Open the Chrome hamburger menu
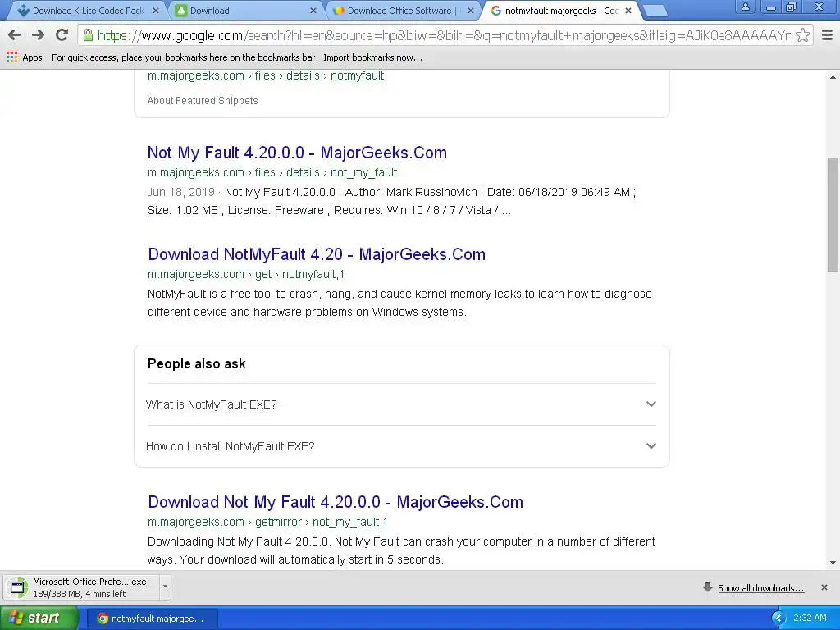Image resolution: width=840 pixels, height=630 pixels. (827, 35)
